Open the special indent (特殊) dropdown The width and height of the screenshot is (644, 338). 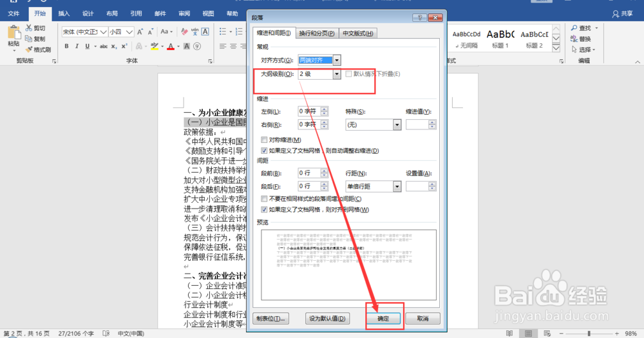(396, 124)
